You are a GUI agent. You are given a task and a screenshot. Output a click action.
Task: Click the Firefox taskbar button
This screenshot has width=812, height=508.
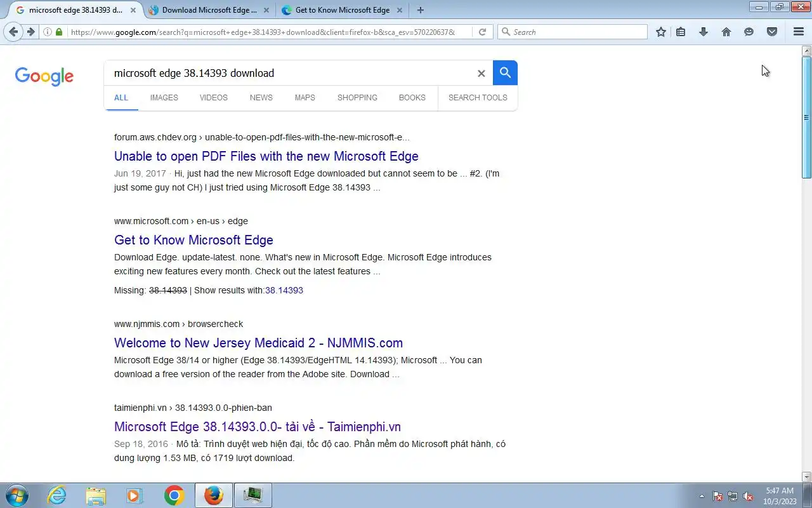tap(214, 495)
